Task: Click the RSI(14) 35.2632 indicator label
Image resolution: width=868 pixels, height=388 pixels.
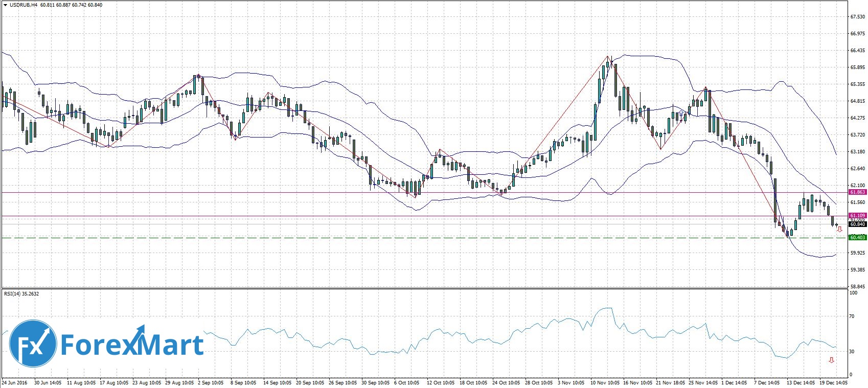Action: click(x=21, y=293)
